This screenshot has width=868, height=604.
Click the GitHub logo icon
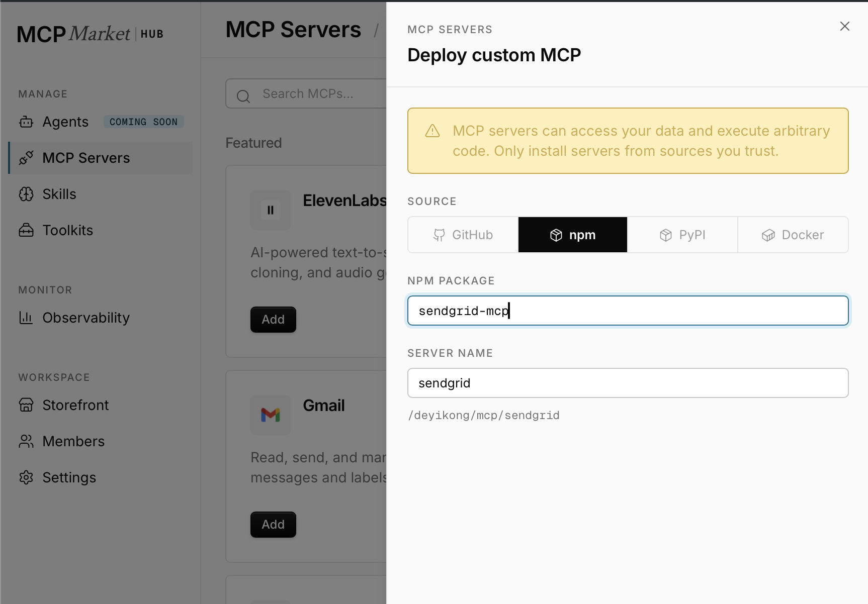[439, 235]
